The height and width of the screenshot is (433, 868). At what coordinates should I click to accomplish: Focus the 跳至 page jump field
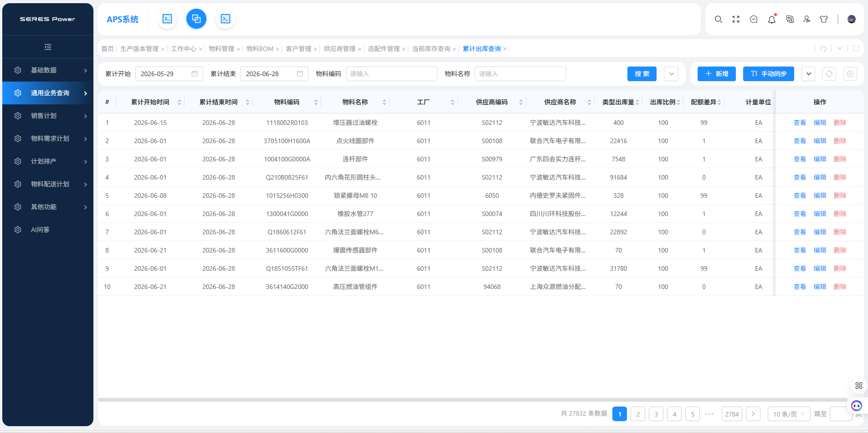click(x=841, y=414)
